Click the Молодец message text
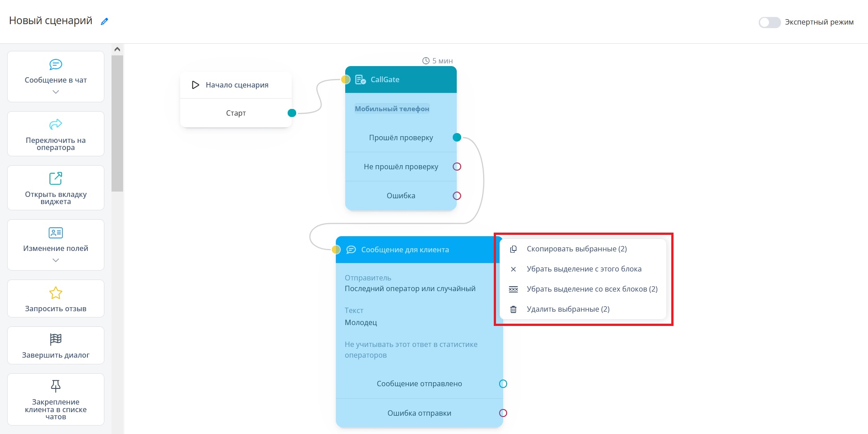Viewport: 868px width, 434px height. click(361, 322)
